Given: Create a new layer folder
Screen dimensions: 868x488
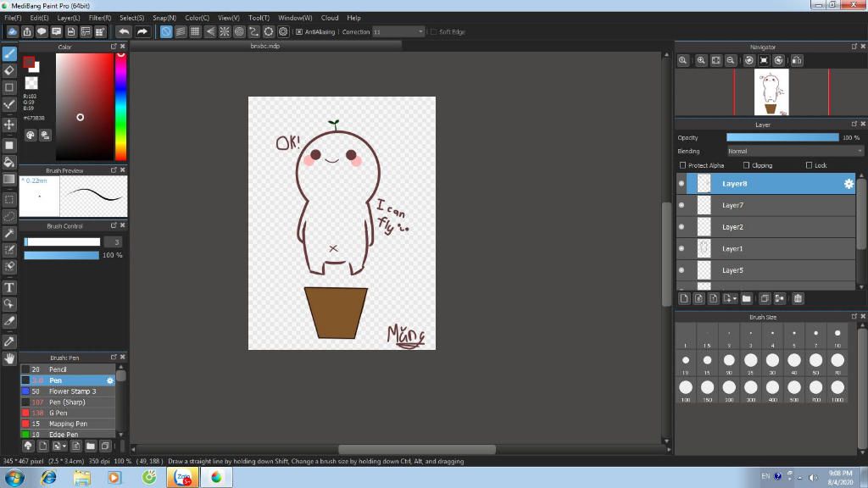Looking at the screenshot, I should coord(747,299).
